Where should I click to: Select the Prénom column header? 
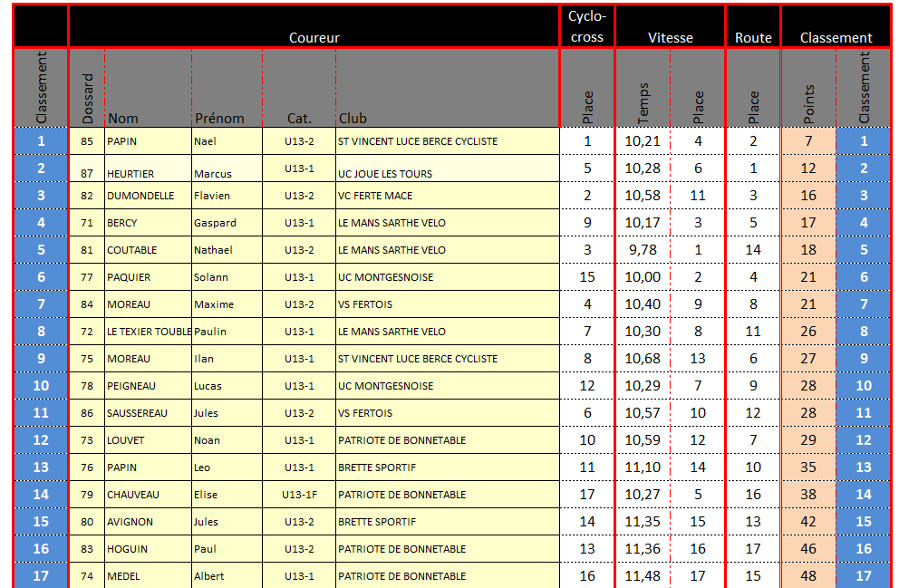[x=219, y=118]
